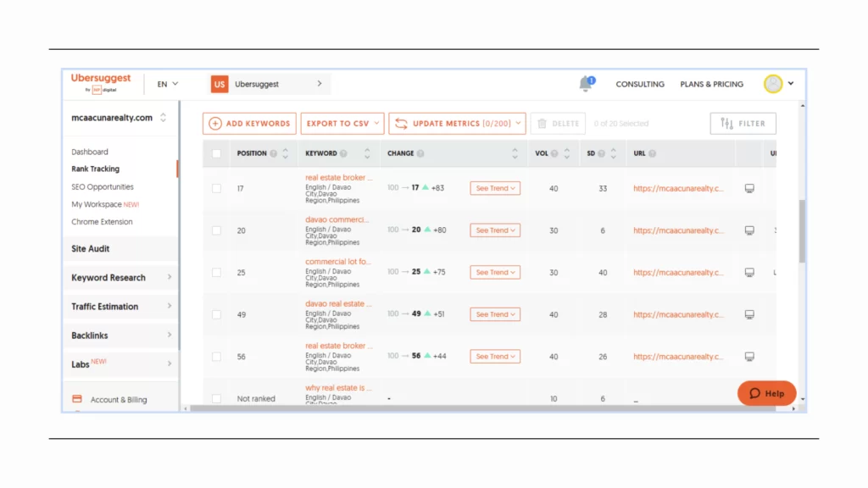Open See Trend for position 17 row
Viewport: 868px width, 488px height.
click(495, 188)
